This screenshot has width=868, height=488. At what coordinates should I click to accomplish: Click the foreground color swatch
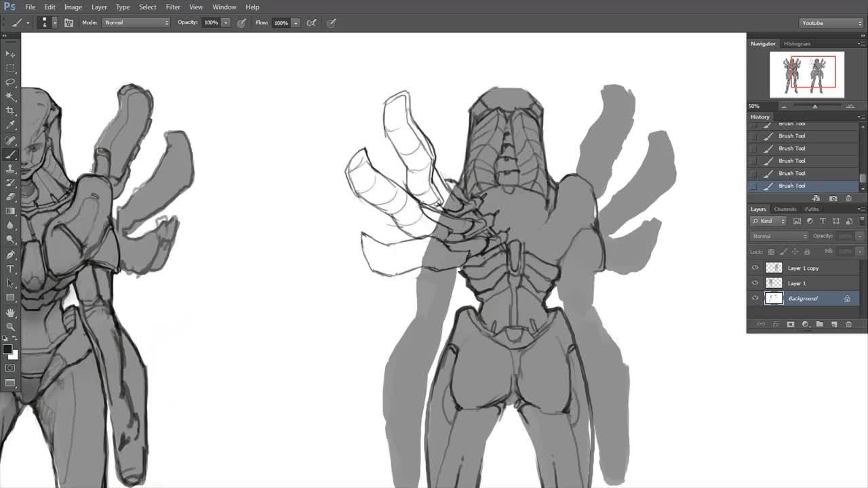[7, 349]
